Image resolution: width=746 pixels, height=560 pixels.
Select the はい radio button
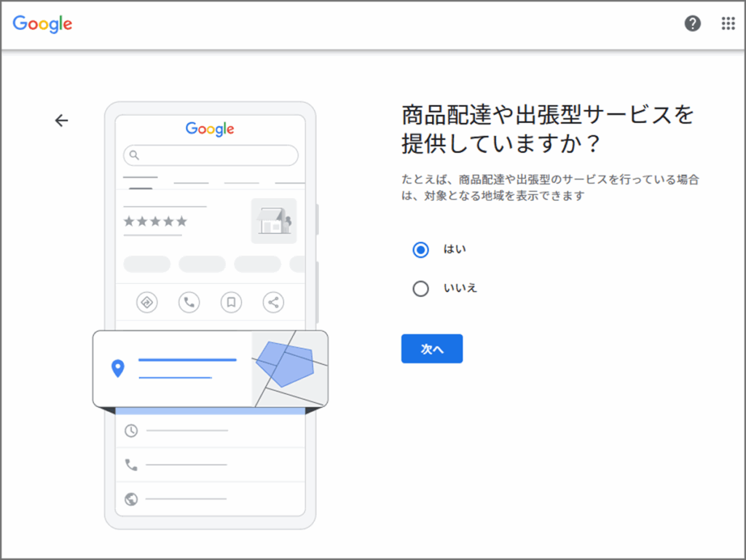click(420, 250)
